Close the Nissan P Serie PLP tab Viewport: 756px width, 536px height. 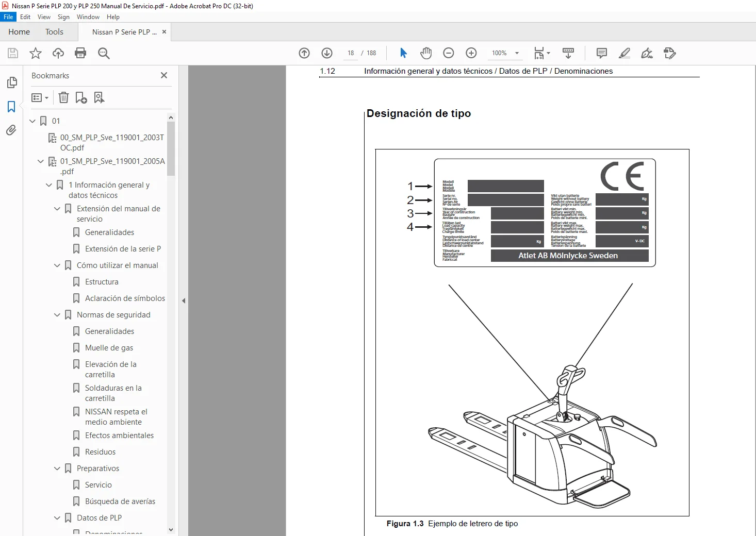point(164,32)
